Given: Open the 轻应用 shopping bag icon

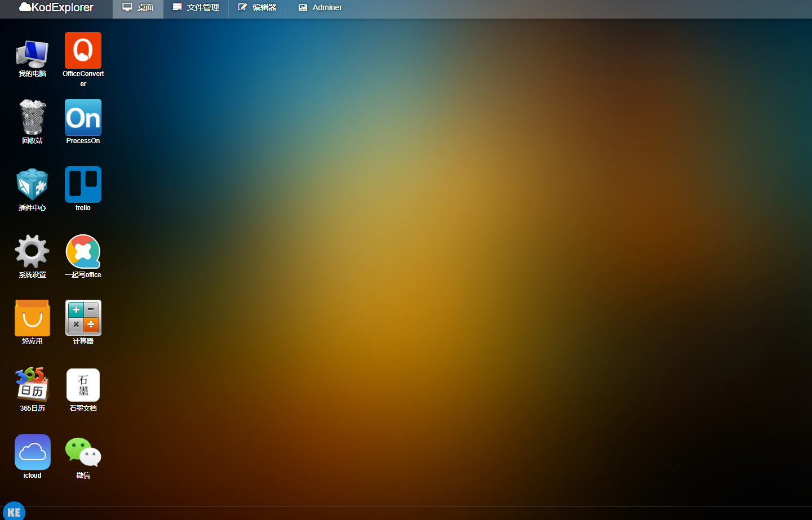Looking at the screenshot, I should 32,318.
